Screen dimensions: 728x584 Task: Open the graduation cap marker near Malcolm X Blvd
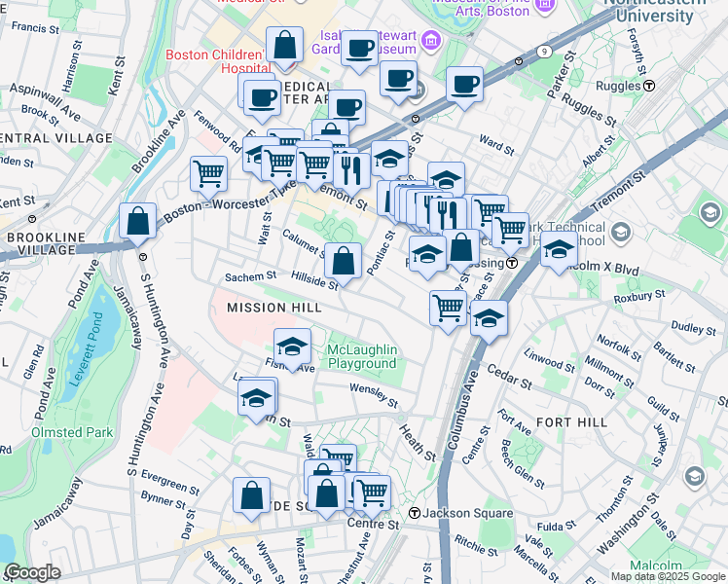tap(559, 252)
